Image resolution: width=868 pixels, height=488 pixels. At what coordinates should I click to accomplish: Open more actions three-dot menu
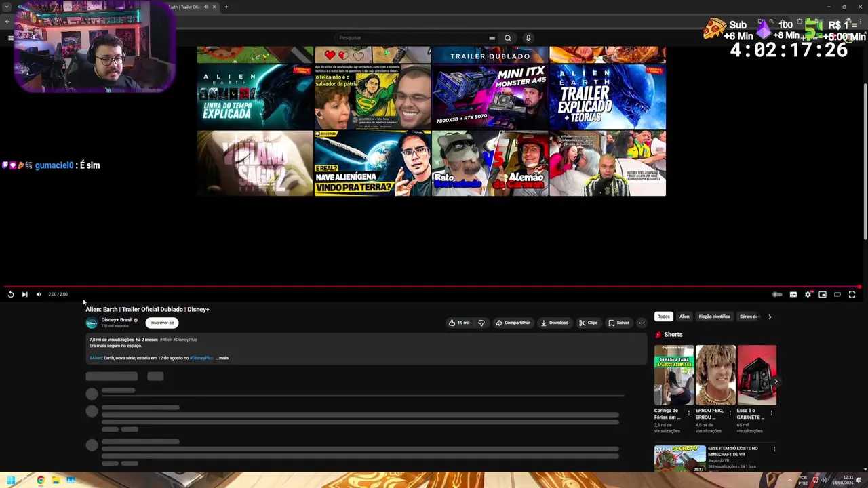point(642,323)
